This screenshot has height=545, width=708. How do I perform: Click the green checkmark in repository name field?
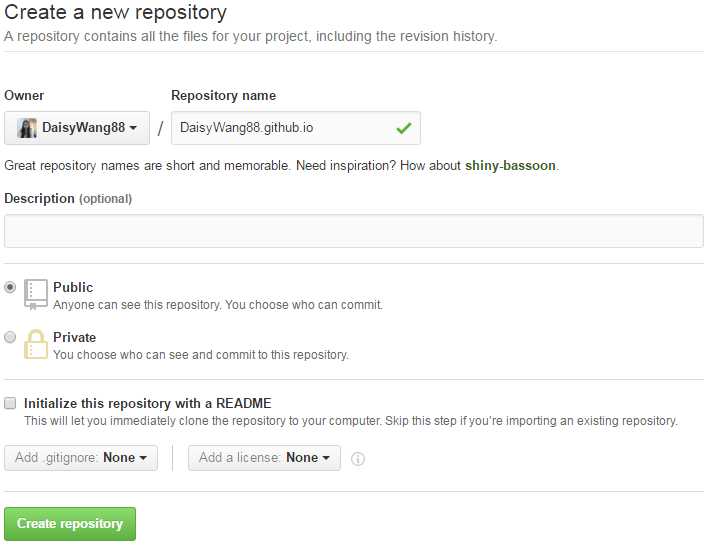[x=403, y=128]
